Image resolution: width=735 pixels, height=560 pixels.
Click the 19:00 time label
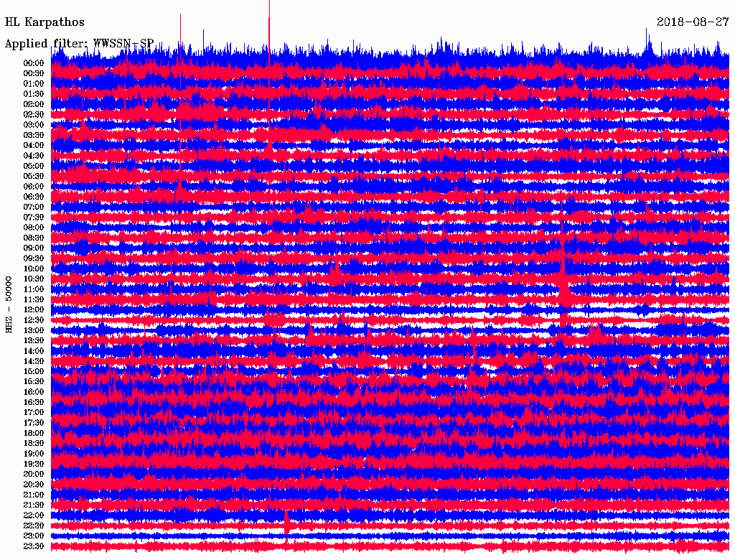tap(34, 454)
